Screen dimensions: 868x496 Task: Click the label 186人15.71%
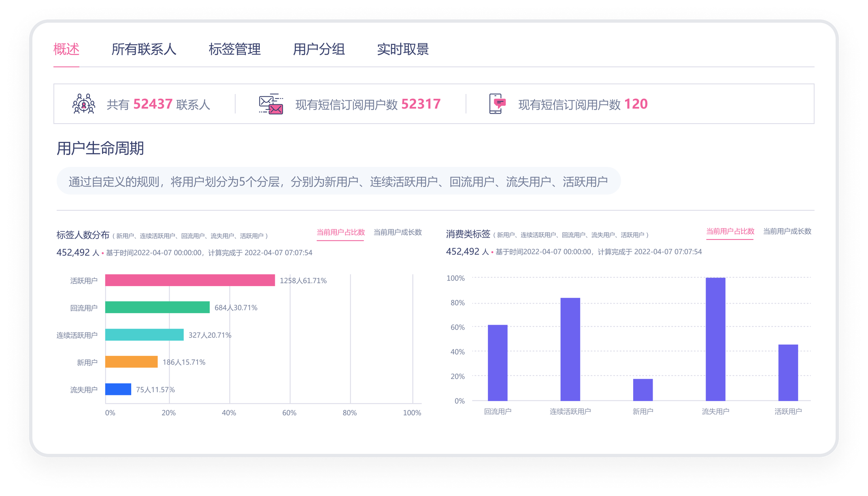[x=184, y=362]
